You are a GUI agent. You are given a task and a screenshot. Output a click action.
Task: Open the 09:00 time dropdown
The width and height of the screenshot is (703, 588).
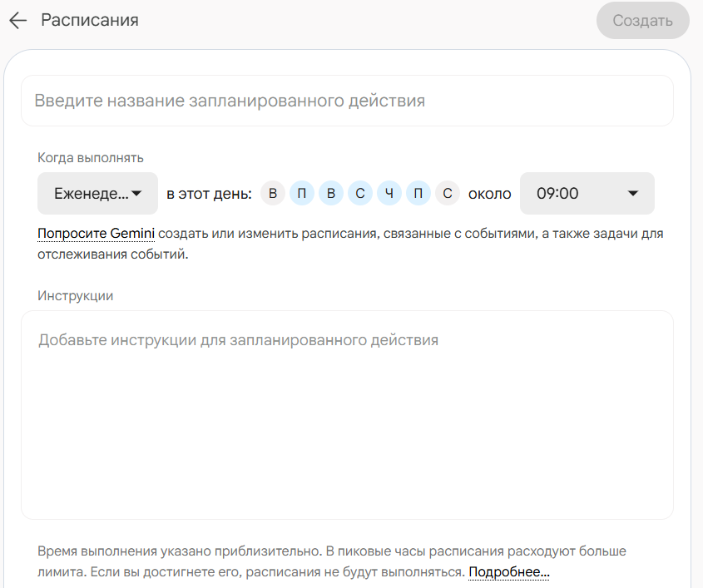[x=587, y=194]
